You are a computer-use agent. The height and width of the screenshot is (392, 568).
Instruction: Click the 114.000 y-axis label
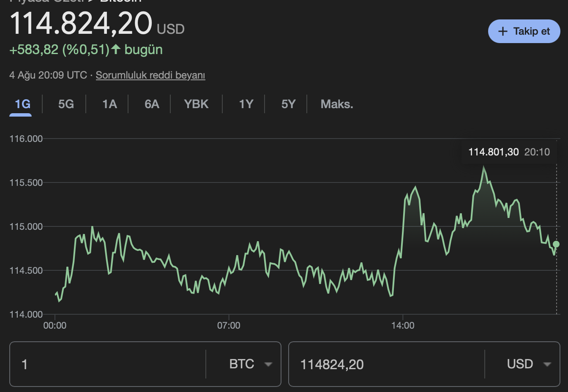pos(26,314)
